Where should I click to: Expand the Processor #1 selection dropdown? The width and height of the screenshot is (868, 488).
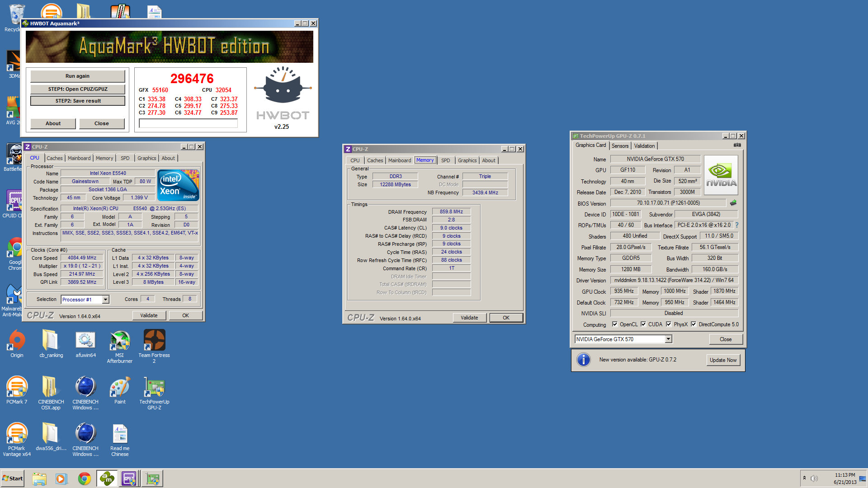pyautogui.click(x=105, y=299)
